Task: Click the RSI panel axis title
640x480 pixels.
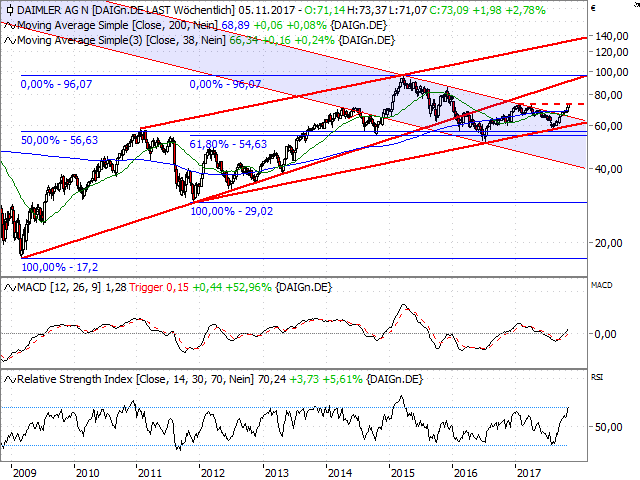Action: click(597, 378)
